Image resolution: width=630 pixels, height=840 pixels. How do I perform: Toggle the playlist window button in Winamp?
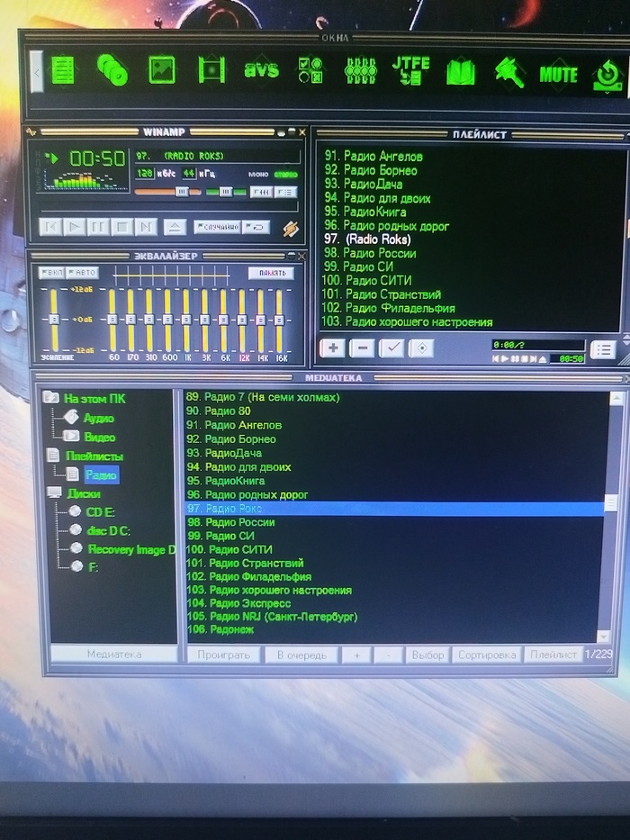(x=285, y=192)
